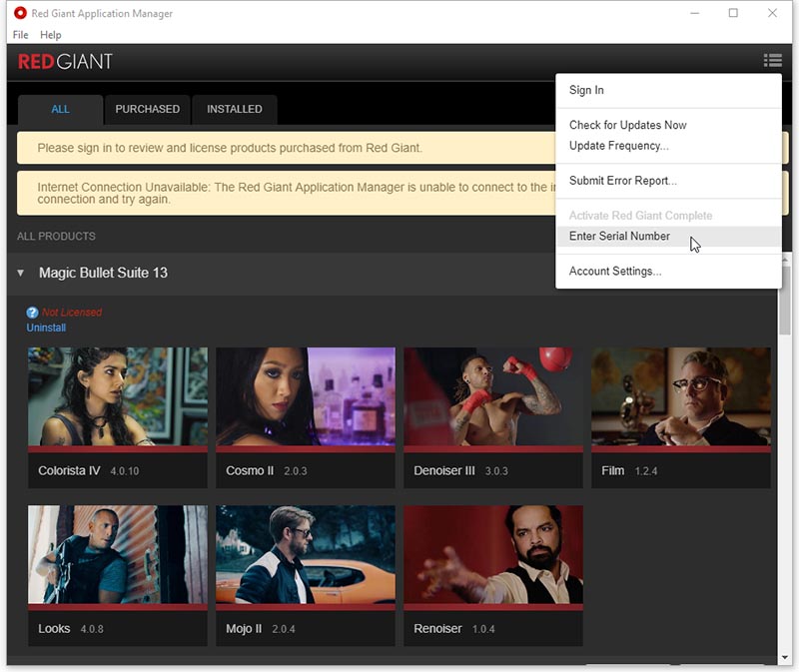The width and height of the screenshot is (799, 672).
Task: Switch to the PURCHASED tab
Action: 147,109
